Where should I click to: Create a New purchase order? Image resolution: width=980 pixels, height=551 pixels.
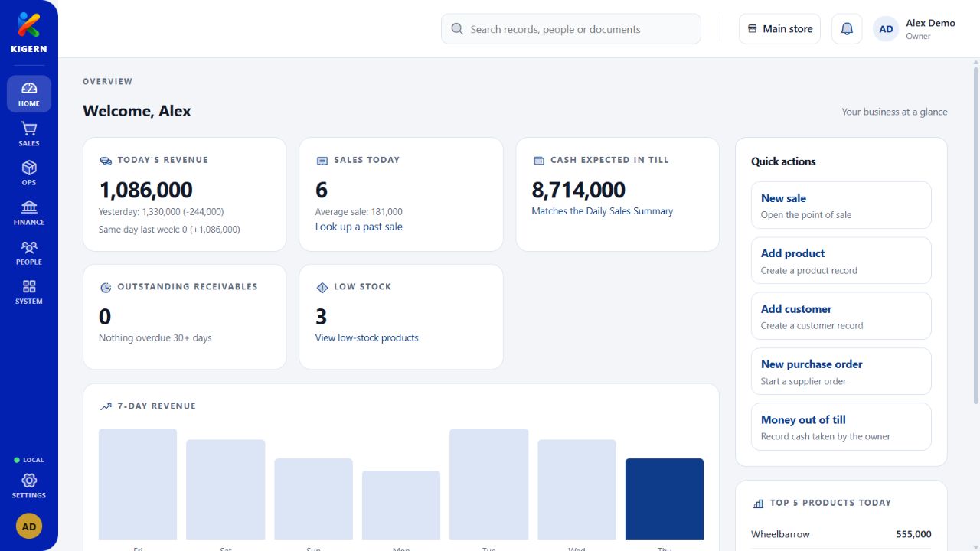click(841, 371)
